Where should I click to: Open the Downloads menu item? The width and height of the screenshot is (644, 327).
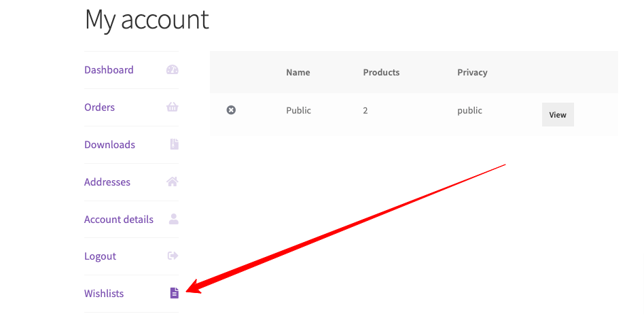click(109, 145)
